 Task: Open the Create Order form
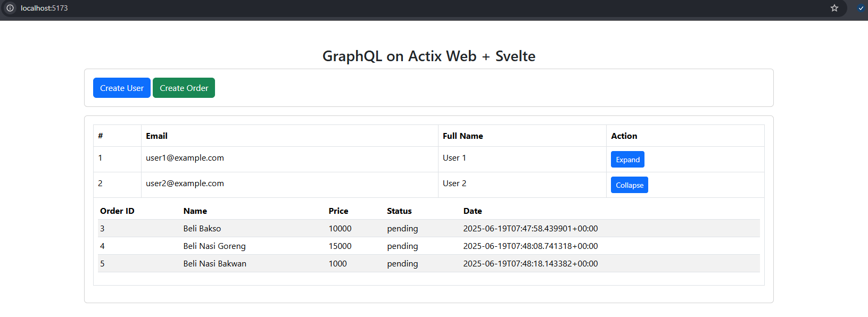point(184,88)
